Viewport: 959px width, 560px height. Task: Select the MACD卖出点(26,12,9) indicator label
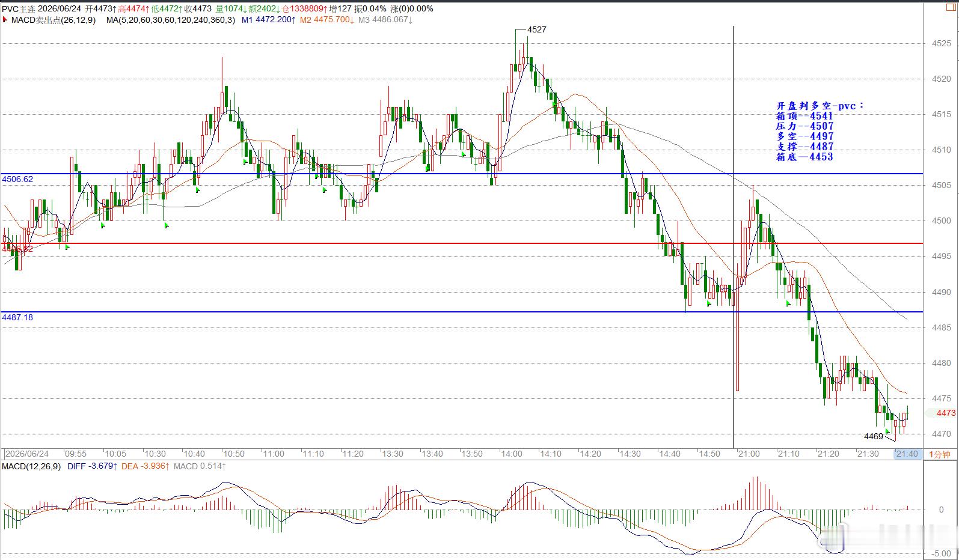[x=54, y=20]
